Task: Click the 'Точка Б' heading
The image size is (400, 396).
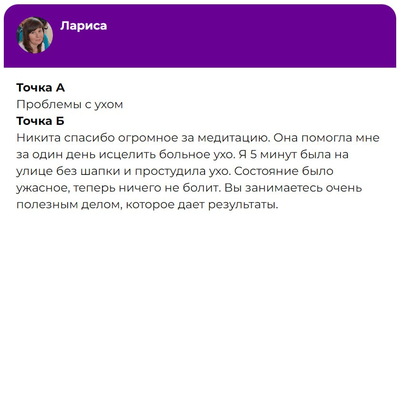Action: [x=40, y=121]
